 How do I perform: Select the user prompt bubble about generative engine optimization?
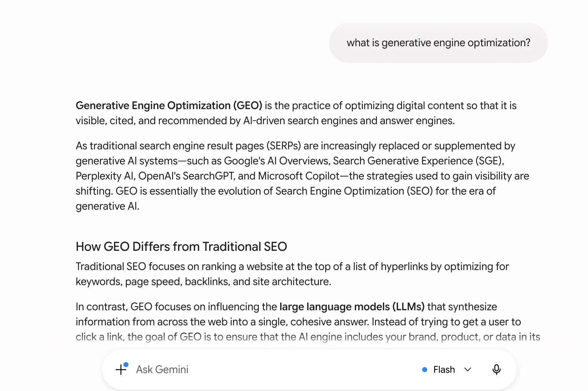pos(438,43)
